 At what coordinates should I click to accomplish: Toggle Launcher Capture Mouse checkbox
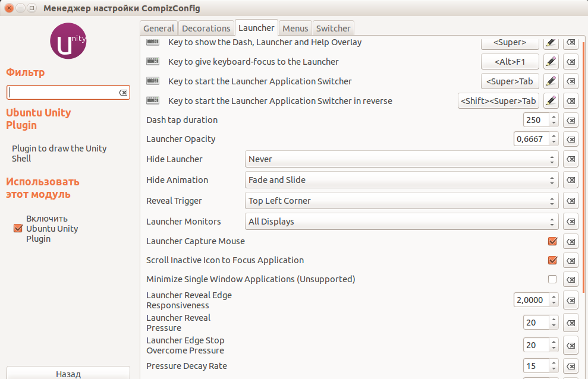pyautogui.click(x=552, y=241)
